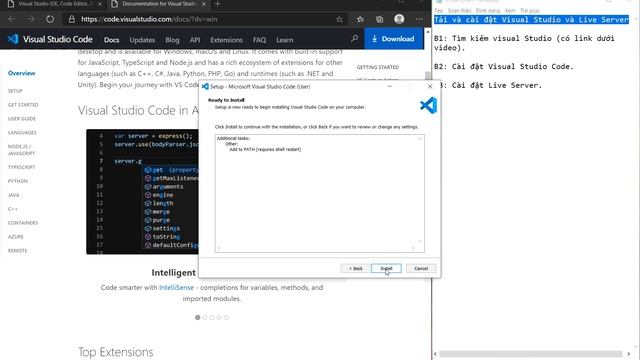Expand the NODE.JS / JAVASCRIPT sidebar section

21,150
